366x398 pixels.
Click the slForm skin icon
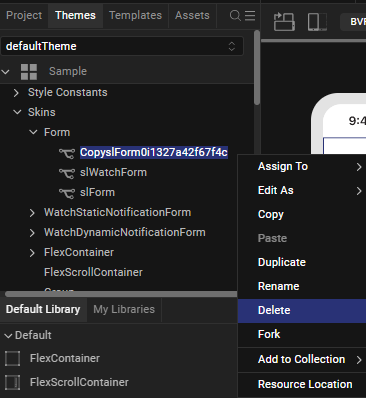(67, 193)
